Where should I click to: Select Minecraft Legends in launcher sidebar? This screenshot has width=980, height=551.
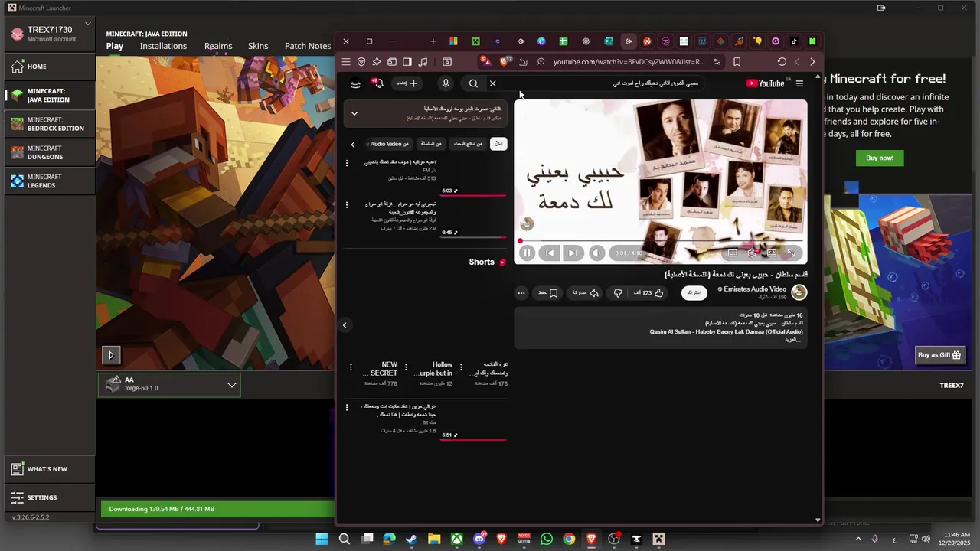click(x=50, y=181)
